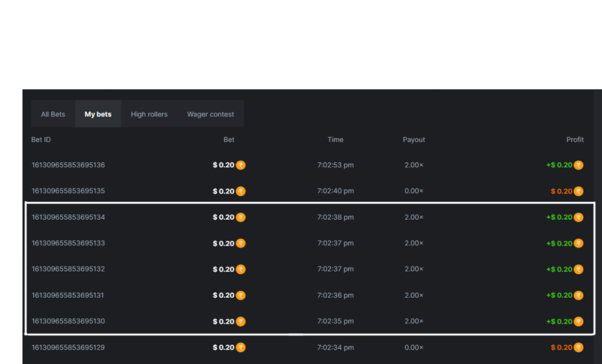Switch to the All Bets tab

(53, 114)
